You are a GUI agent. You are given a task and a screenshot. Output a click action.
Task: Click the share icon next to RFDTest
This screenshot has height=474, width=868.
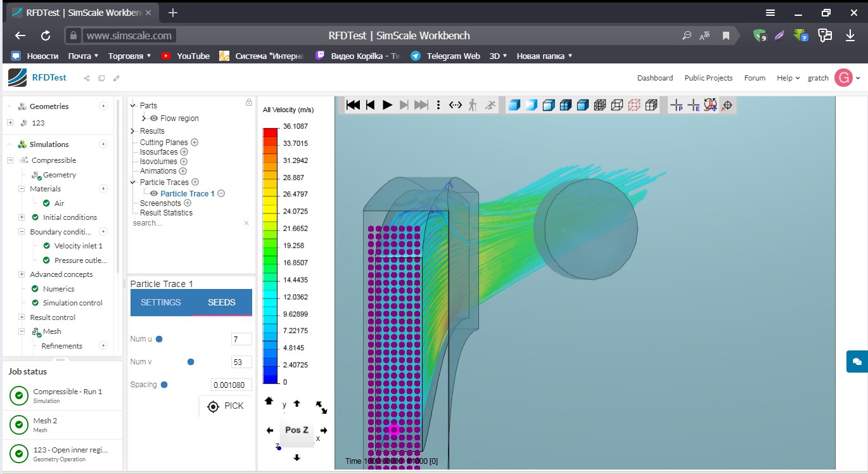87,78
